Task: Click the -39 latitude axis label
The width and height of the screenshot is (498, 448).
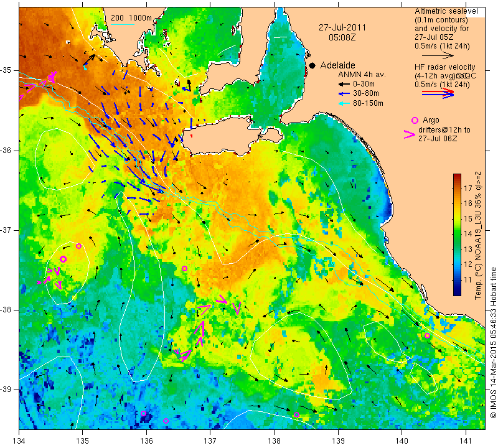Action: (6, 390)
